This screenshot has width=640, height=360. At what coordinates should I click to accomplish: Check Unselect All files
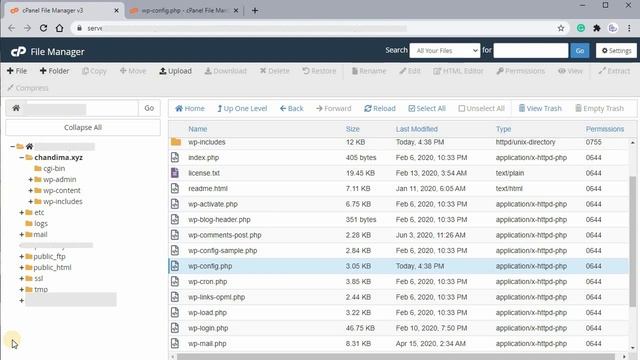click(482, 108)
